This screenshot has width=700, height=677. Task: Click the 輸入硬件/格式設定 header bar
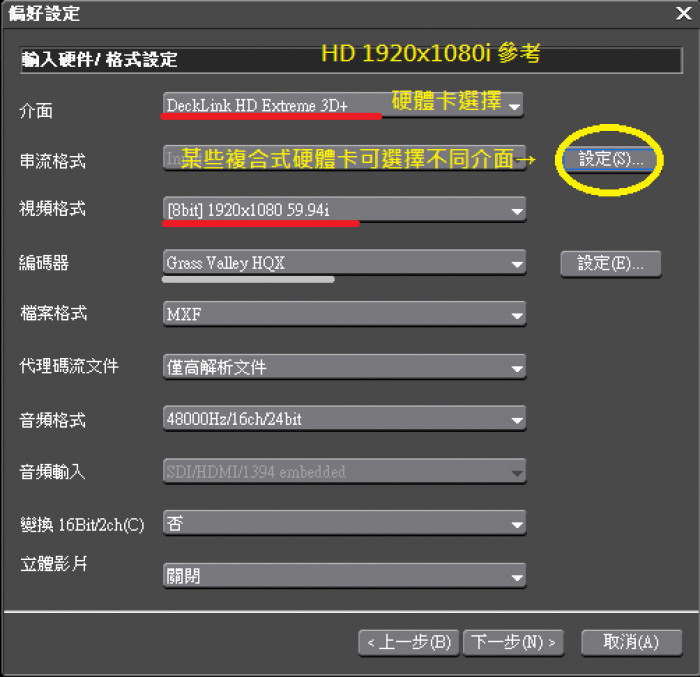(351, 59)
